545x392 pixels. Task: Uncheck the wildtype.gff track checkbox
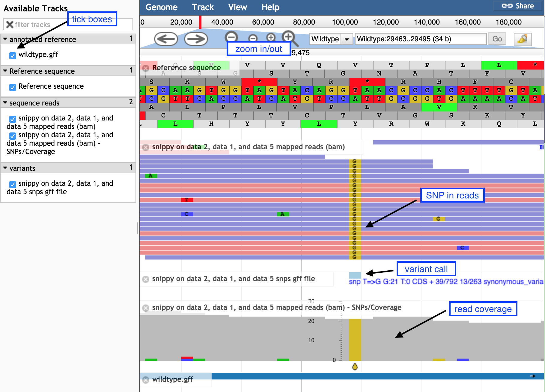click(13, 55)
